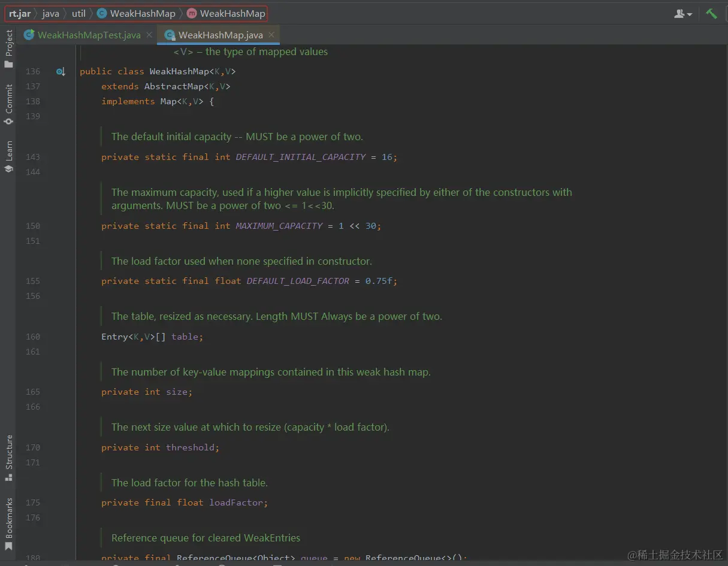The width and height of the screenshot is (728, 566).
Task: Click the rt.jar breadcrumb
Action: [x=20, y=13]
